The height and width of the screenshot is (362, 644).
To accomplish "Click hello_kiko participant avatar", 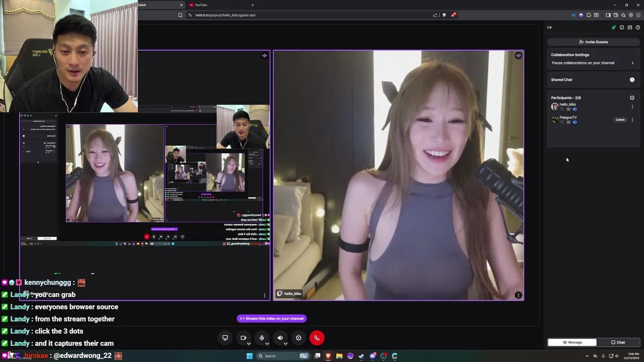I will pos(555,107).
